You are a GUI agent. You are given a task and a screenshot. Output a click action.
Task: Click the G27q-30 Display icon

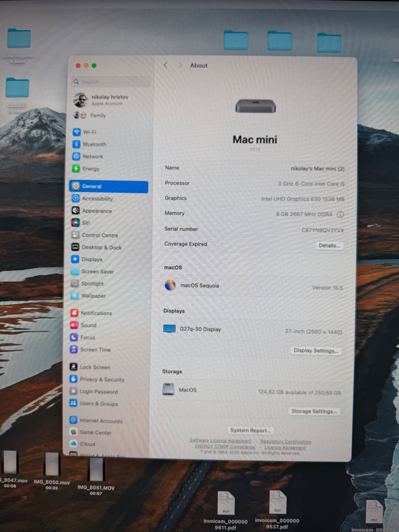pos(169,329)
